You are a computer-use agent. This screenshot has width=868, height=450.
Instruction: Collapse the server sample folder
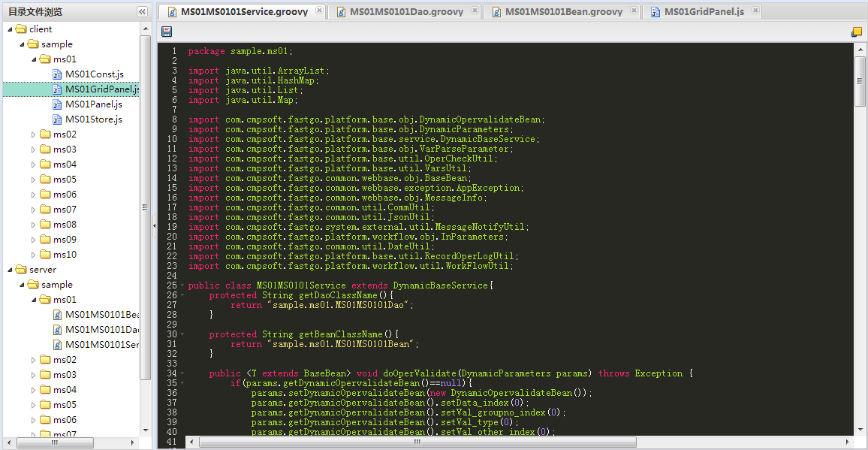tap(22, 284)
